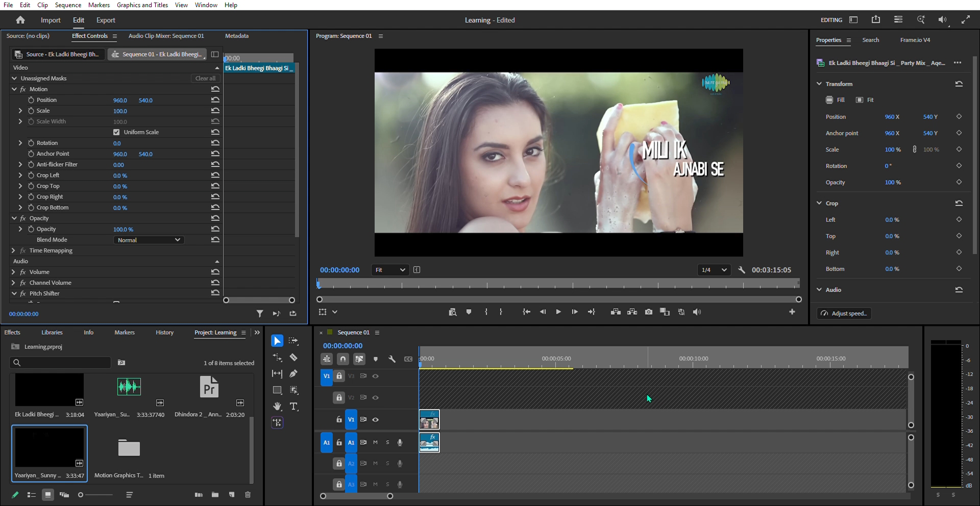This screenshot has height=506, width=980.
Task: Expand the Time Remapping effect
Action: tap(13, 250)
